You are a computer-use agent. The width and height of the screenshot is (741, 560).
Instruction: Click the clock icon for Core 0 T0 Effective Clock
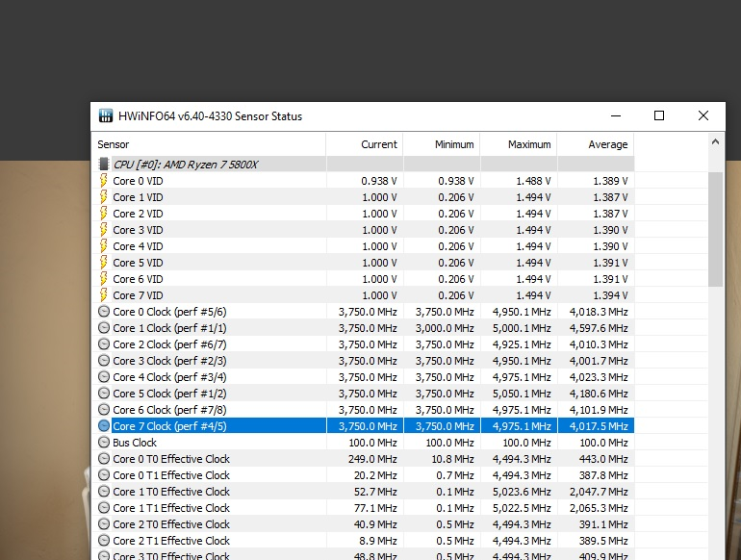pyautogui.click(x=104, y=459)
